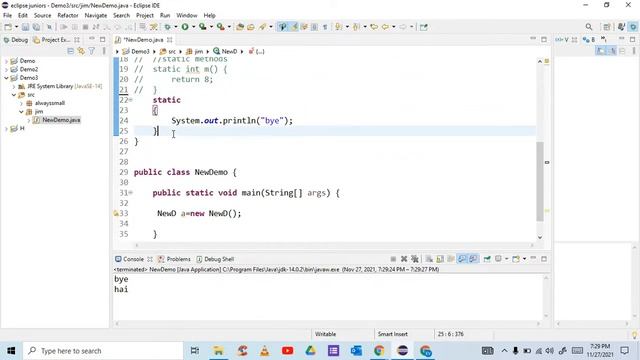Go back using the yellow Back arrow
The width and height of the screenshot is (640, 360).
[x=385, y=27]
